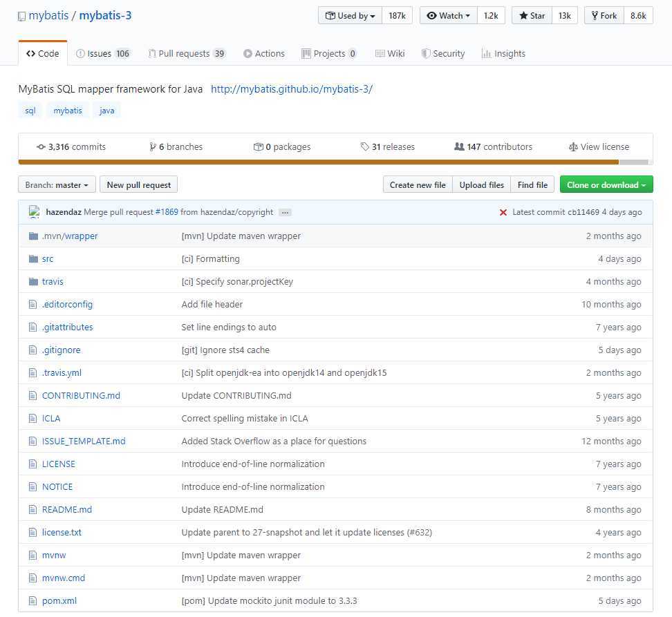
Task: Open the Pull requests tab
Action: pyautogui.click(x=187, y=53)
